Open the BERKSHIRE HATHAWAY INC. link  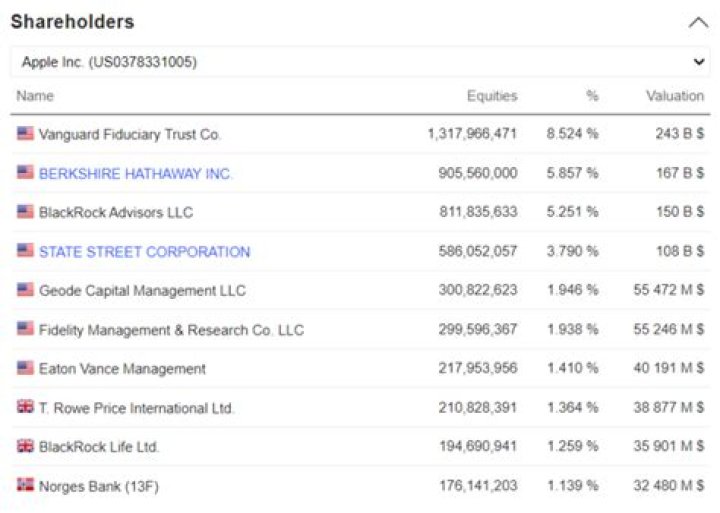(135, 174)
